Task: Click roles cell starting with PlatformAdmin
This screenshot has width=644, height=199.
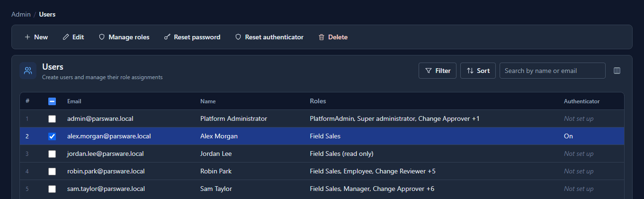Action: tap(394, 119)
